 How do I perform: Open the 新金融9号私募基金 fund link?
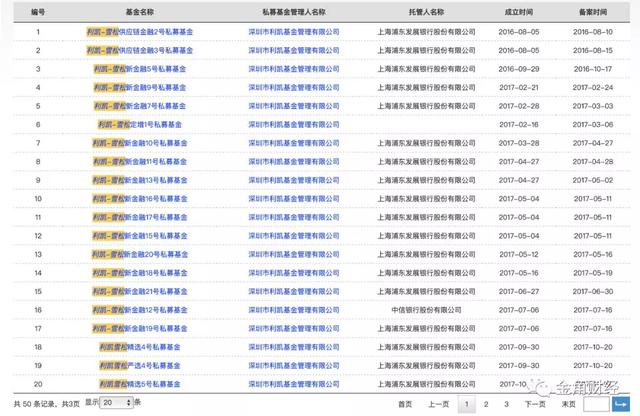click(140, 87)
